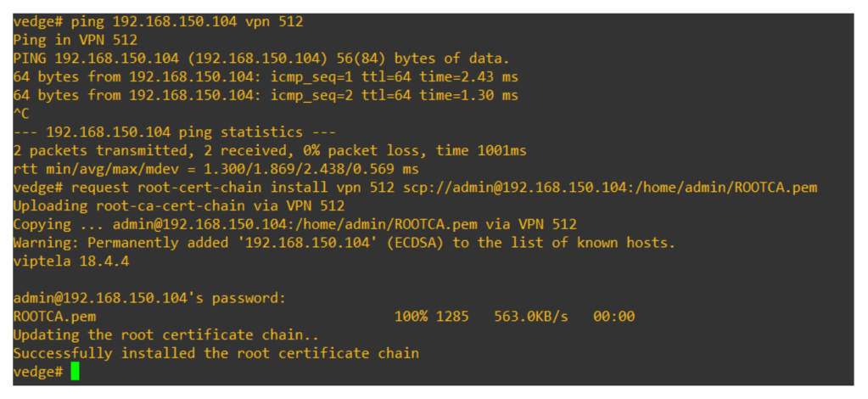Click the ROOTCA.pem filename in the transfer row
This screenshot has width=868, height=399.
(x=55, y=317)
